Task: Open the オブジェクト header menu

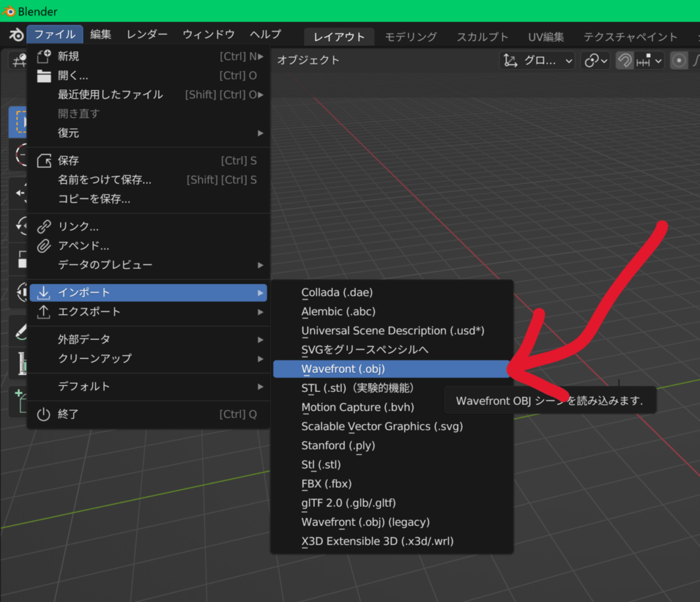Action: 308,60
